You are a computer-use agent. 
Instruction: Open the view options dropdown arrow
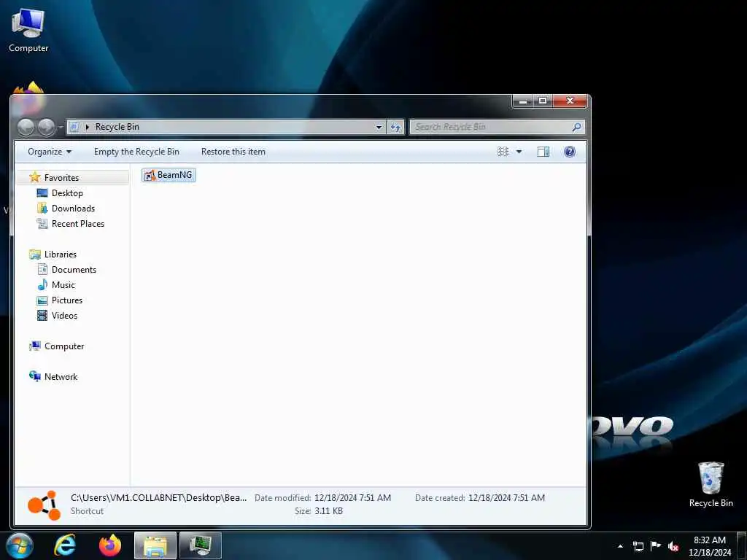pos(519,152)
